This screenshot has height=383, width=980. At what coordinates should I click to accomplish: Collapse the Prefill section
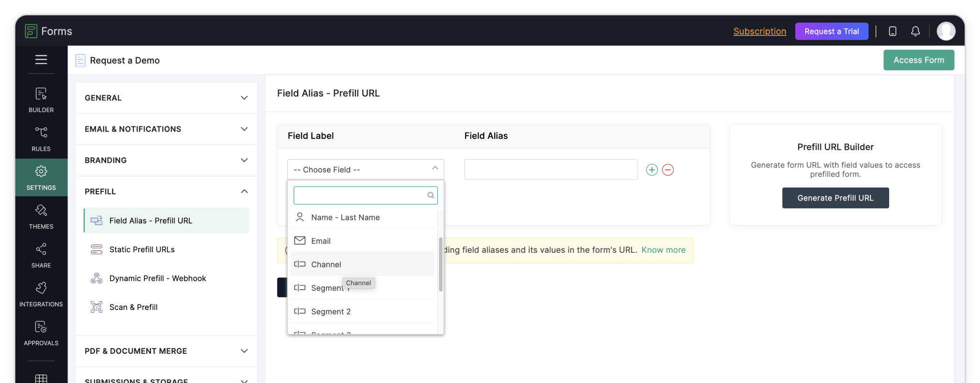point(166,191)
